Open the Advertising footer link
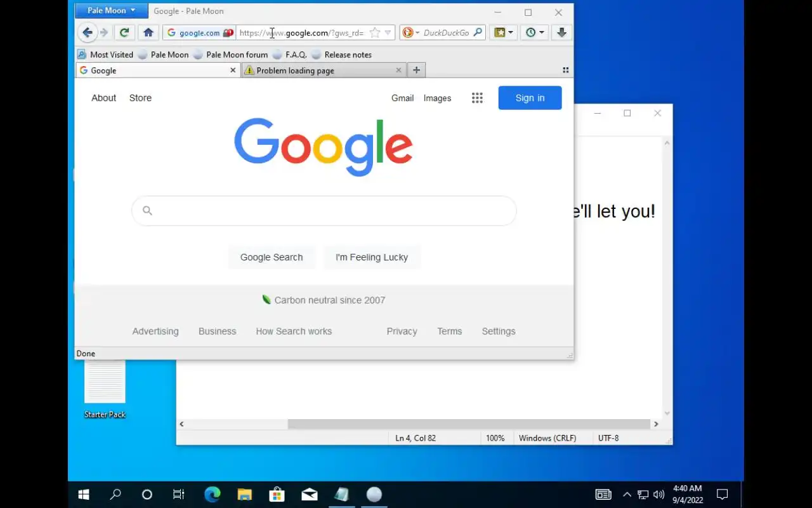The height and width of the screenshot is (508, 812). tap(155, 331)
